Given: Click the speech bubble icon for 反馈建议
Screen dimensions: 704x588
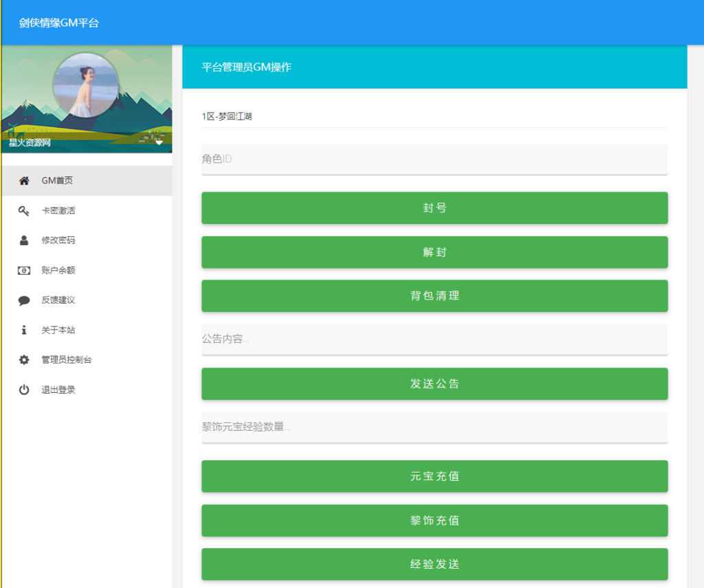Looking at the screenshot, I should click(24, 300).
